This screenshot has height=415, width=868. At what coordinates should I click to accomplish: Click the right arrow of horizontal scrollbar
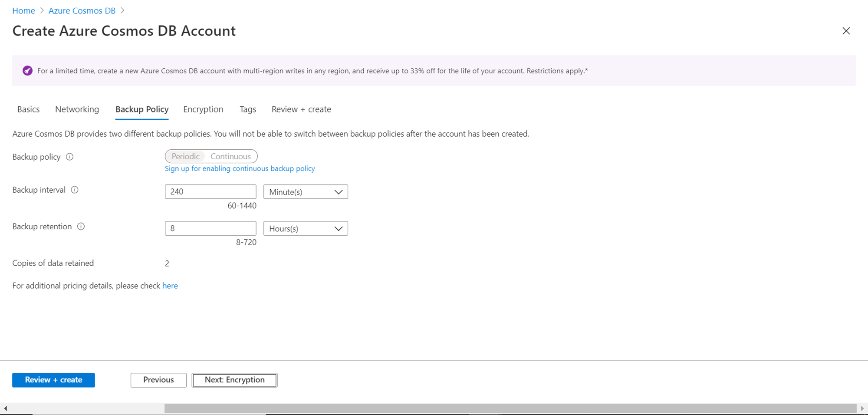[862, 408]
